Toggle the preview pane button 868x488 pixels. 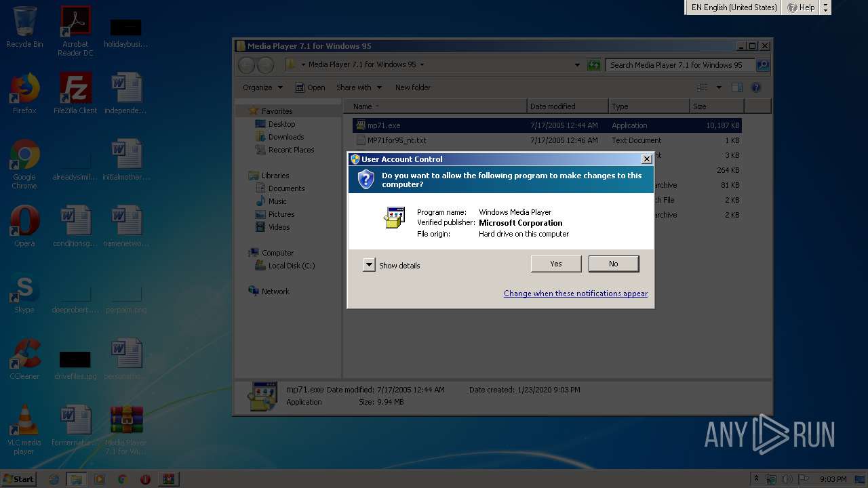point(737,87)
